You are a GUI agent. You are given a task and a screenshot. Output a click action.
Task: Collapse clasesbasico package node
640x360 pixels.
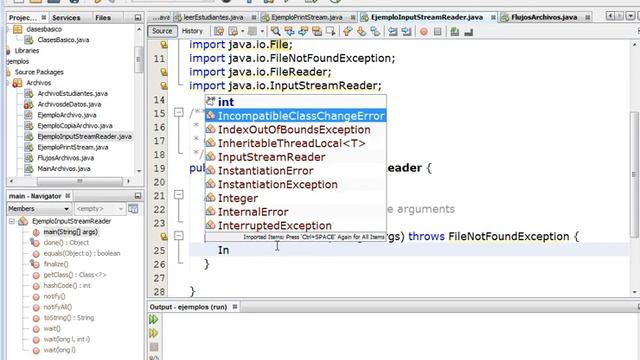point(8,29)
